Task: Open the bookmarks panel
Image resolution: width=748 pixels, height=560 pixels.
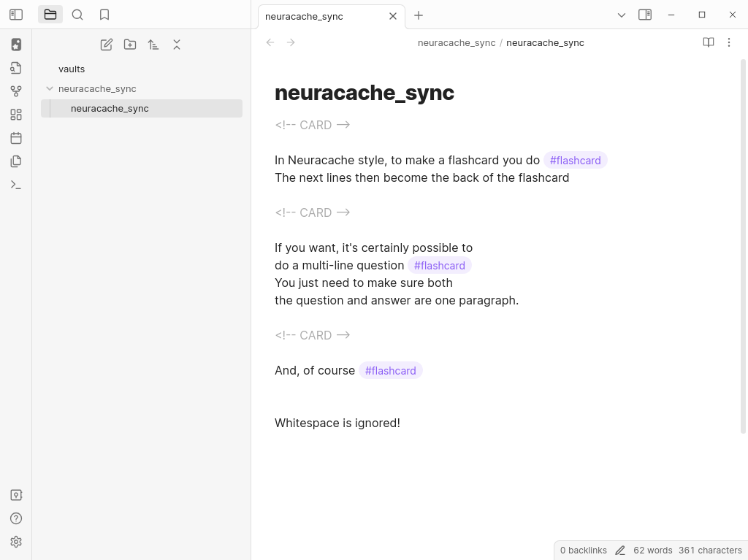Action: pos(104,15)
